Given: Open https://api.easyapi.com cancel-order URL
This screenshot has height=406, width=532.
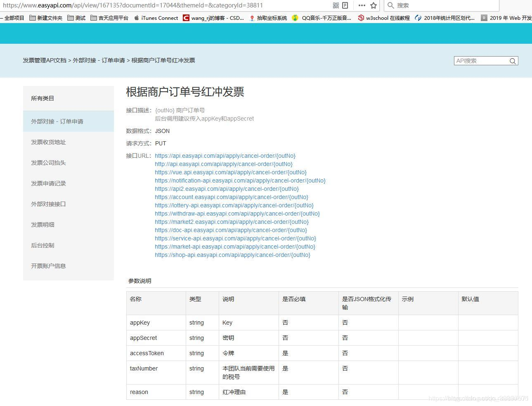Looking at the screenshot, I should [x=225, y=156].
